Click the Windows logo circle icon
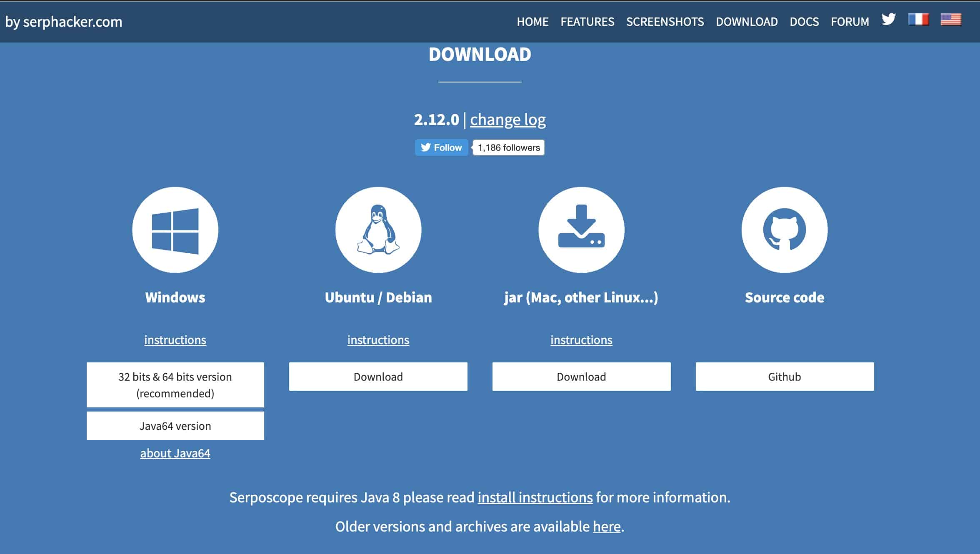 [175, 230]
